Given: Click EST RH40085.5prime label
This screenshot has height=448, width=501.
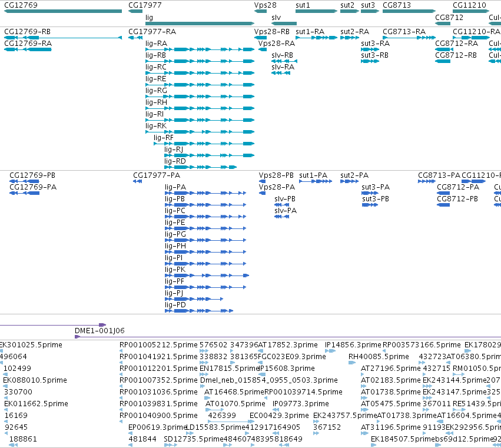Looking at the screenshot, I should point(379,356).
